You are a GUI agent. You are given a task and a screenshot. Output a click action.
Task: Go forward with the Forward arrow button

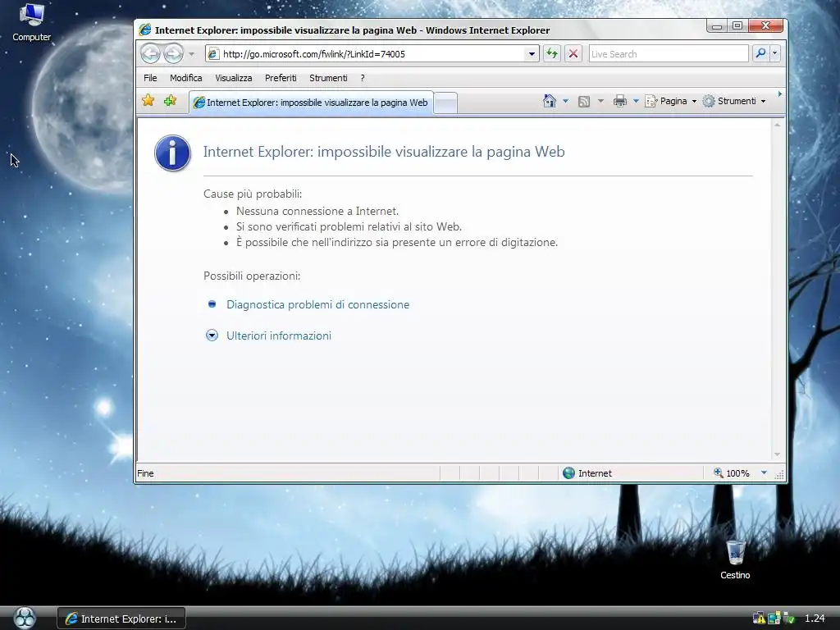point(173,53)
